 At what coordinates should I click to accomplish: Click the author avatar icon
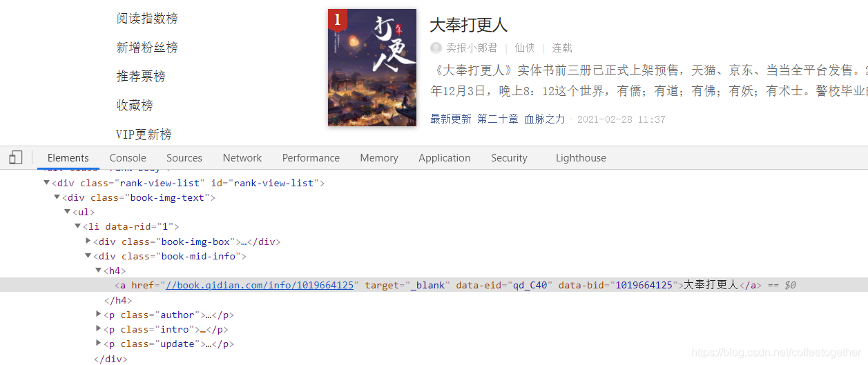click(436, 48)
